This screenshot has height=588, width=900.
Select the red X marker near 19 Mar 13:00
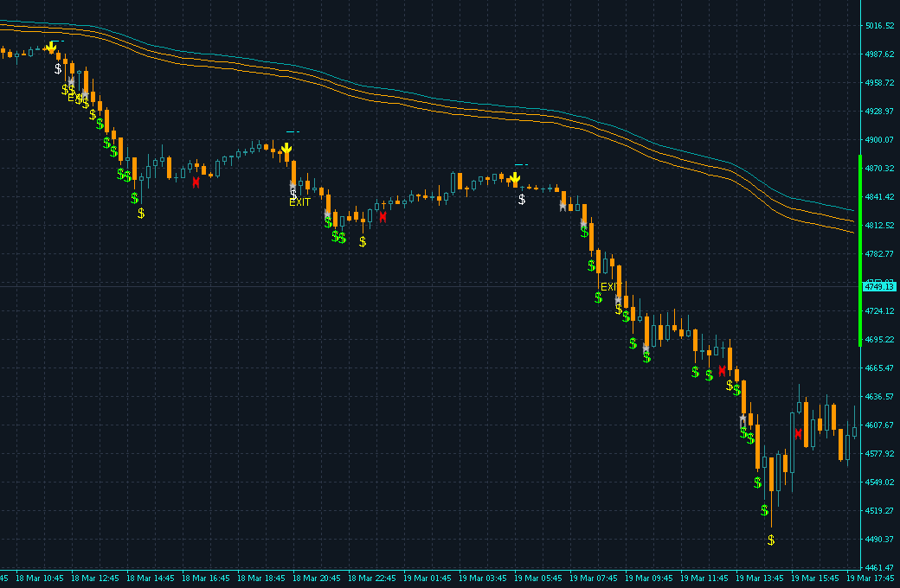(x=722, y=371)
